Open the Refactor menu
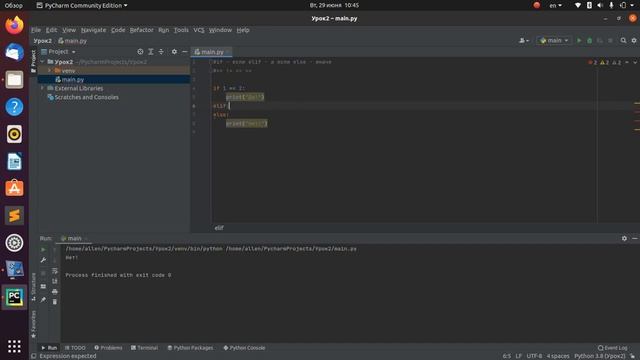 [x=141, y=30]
